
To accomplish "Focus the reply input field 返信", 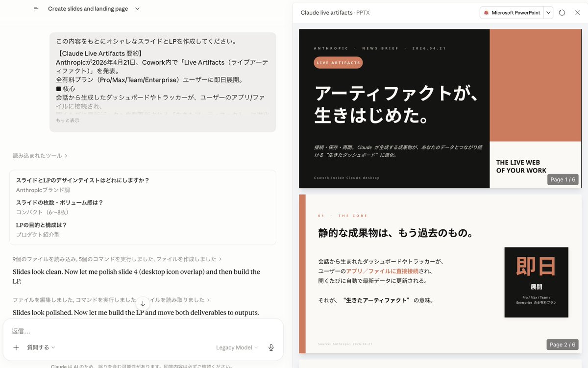I will point(142,331).
